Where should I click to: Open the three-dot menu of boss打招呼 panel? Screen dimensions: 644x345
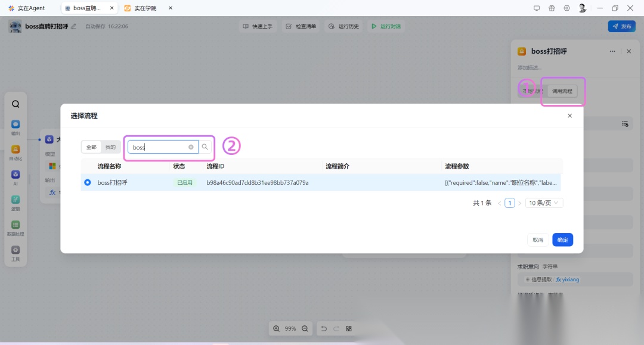(612, 51)
